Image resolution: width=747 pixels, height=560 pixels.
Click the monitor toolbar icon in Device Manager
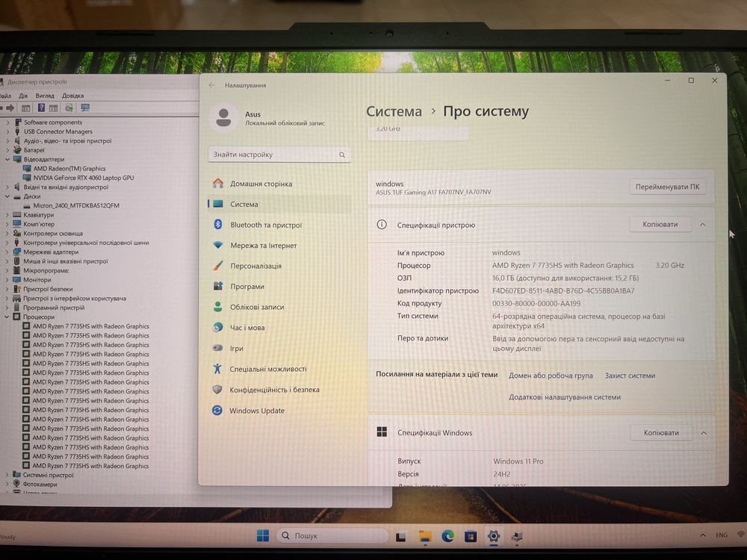click(x=85, y=108)
